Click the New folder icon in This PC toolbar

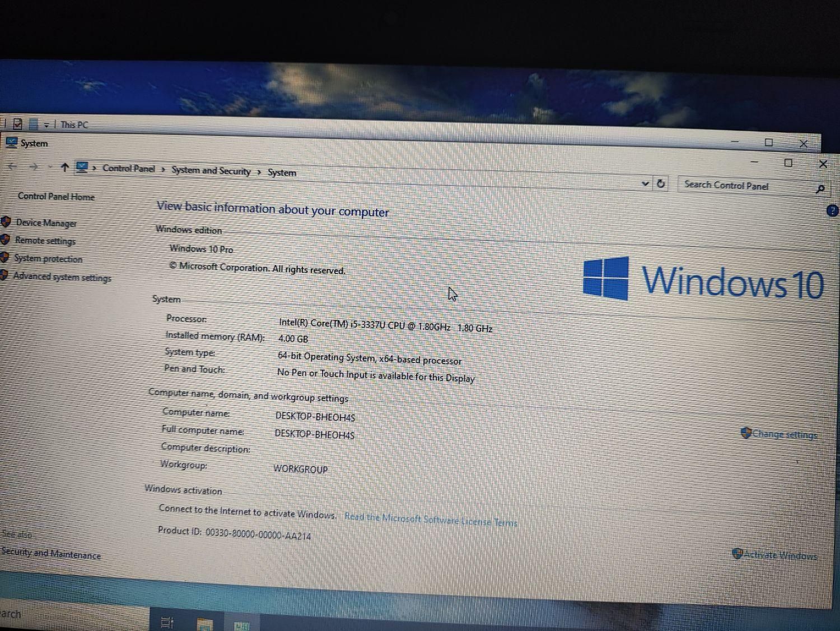tap(34, 124)
